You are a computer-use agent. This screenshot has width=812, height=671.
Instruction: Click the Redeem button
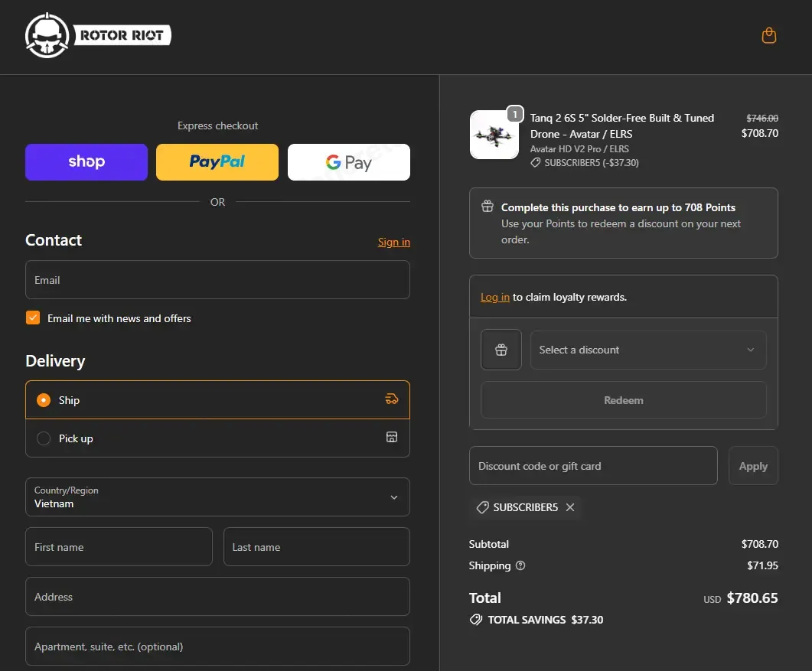click(624, 400)
